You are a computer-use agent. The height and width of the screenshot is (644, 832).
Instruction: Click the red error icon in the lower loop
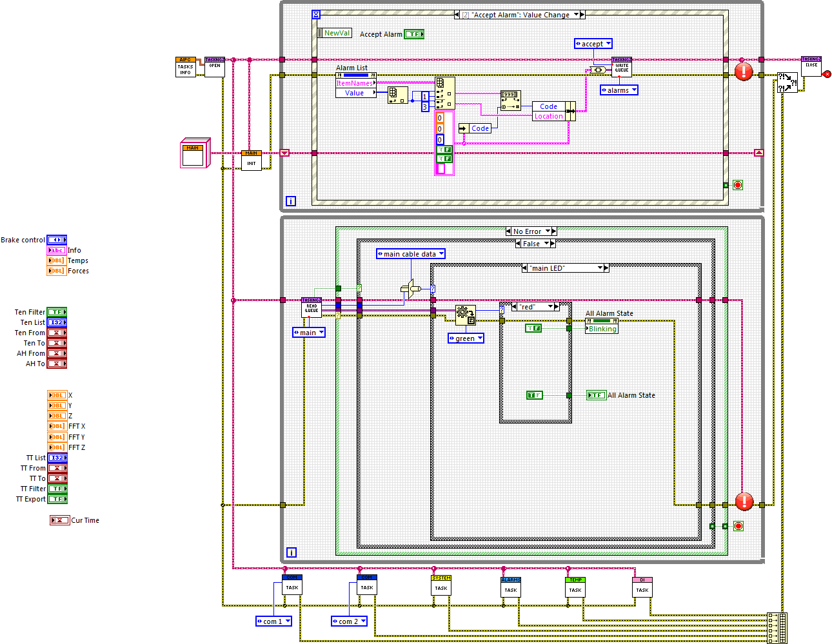[x=744, y=501]
